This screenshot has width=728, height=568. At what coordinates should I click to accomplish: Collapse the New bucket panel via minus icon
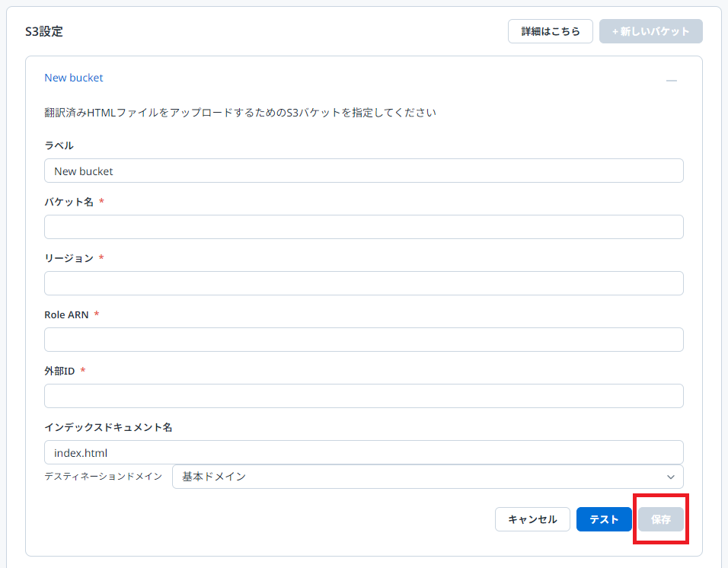click(x=671, y=80)
